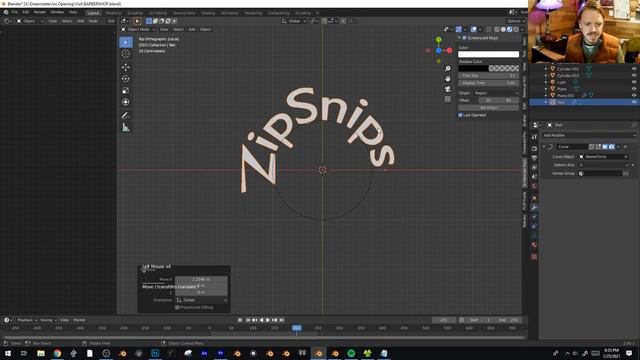The height and width of the screenshot is (360, 640).
Task: Hide the Light object with its eye icon
Action: 634,82
